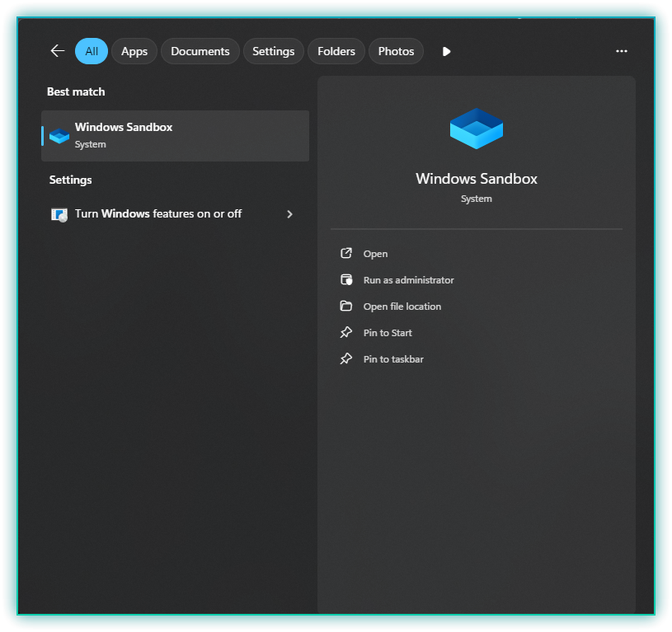
Task: Click the Windows Sandbox title in details pane
Action: [x=476, y=179]
